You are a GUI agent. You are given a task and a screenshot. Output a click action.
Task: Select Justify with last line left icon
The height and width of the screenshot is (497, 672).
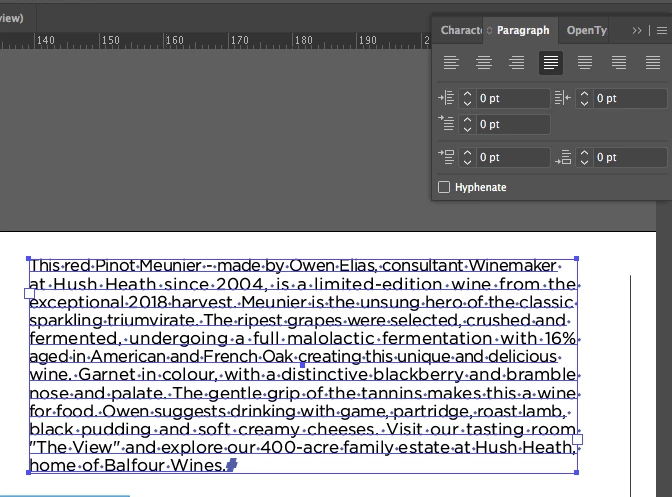click(551, 63)
